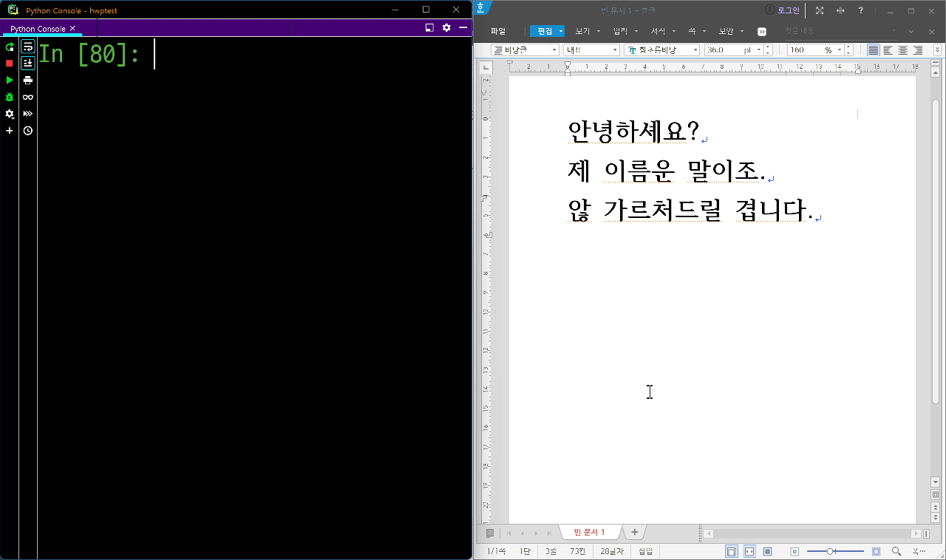Viewport: 946px width, 560px height.
Task: Open zoom magnifier in status bar
Action: tap(896, 551)
